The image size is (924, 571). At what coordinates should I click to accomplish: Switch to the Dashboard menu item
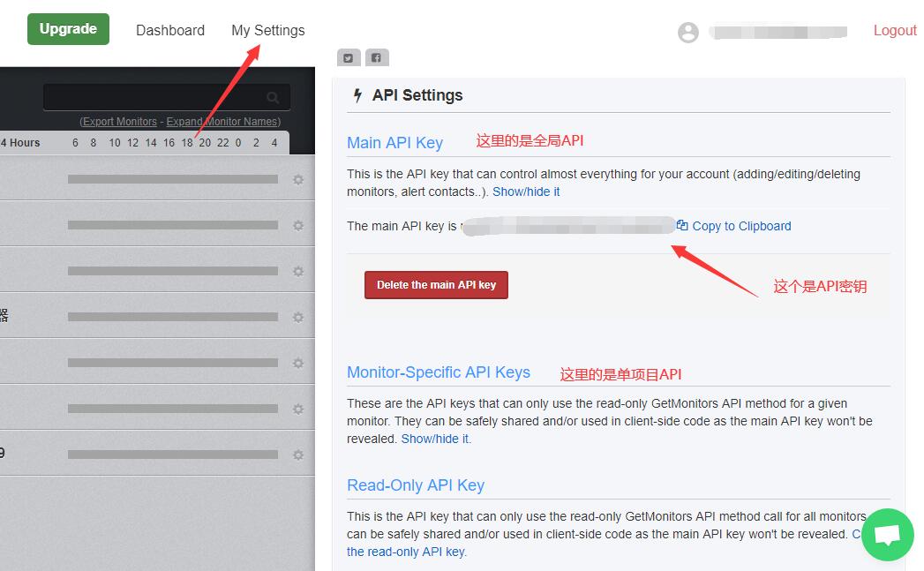click(x=169, y=30)
